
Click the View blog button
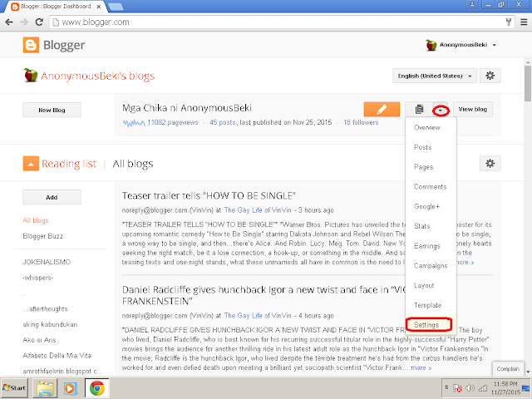point(473,109)
